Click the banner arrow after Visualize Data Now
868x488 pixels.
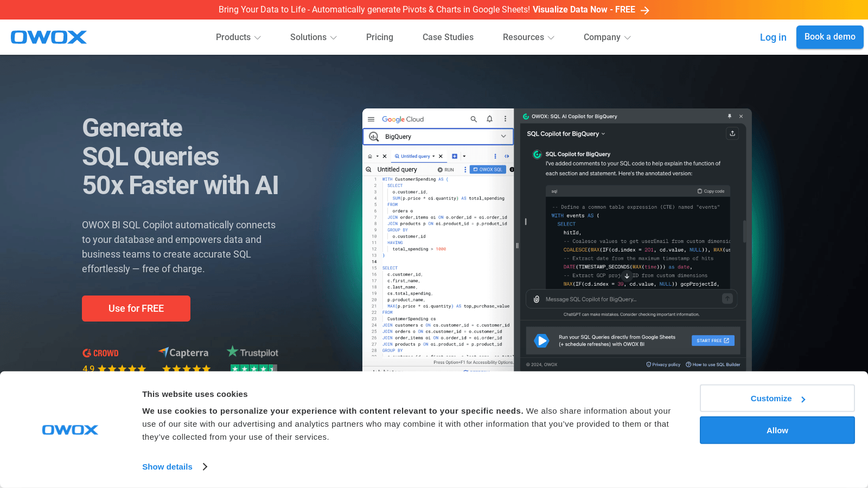644,10
